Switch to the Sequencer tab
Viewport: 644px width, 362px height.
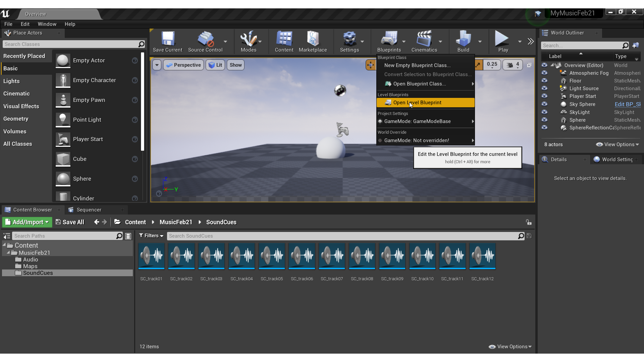pyautogui.click(x=89, y=210)
